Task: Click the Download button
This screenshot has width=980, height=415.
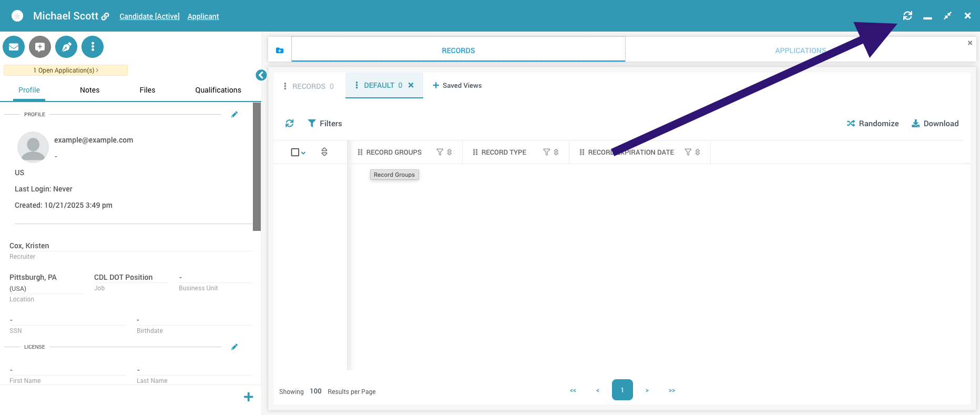Action: point(935,124)
